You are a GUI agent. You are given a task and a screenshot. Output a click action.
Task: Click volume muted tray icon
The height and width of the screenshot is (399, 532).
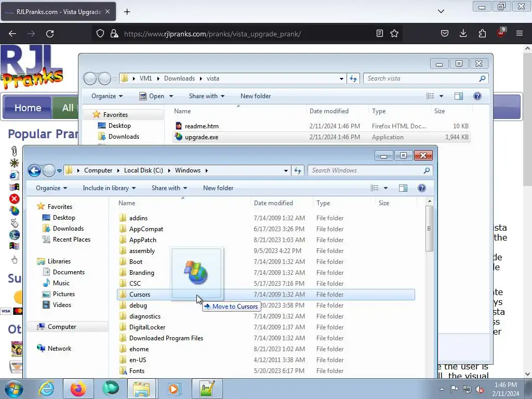pos(480,390)
